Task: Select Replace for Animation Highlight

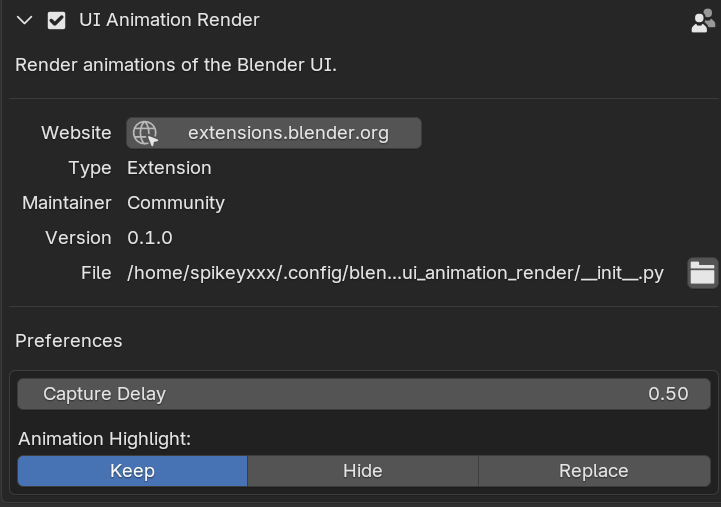Action: coord(593,471)
